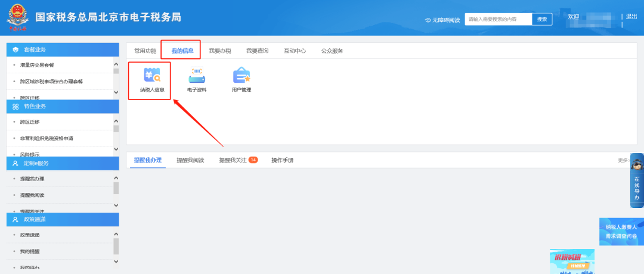This screenshot has width=644, height=274.
Task: Open the 电子资料 icon
Action: pos(196,80)
